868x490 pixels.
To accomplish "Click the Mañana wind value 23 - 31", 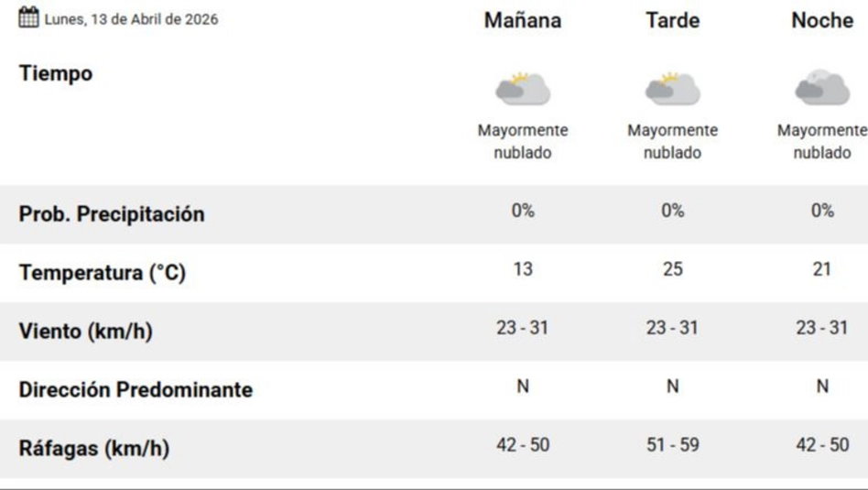I will coord(523,328).
